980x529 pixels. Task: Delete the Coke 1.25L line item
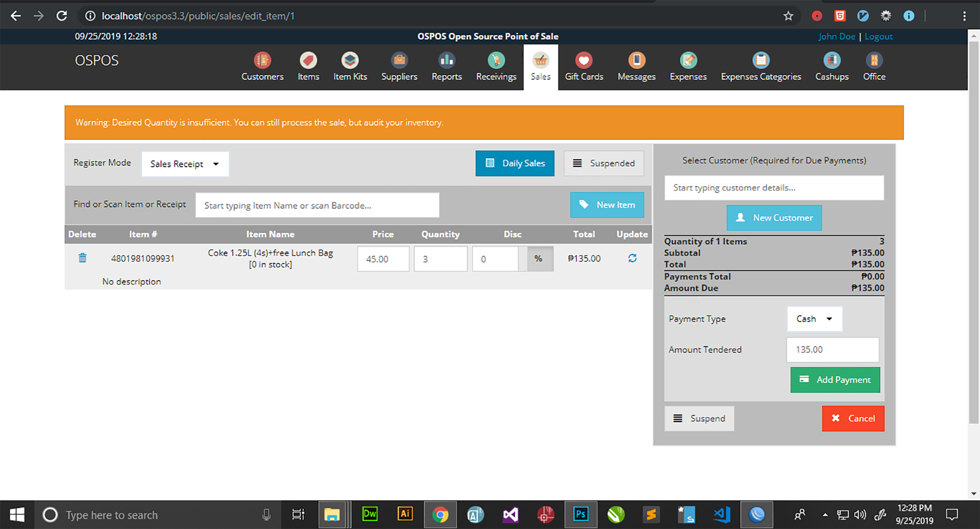82,258
